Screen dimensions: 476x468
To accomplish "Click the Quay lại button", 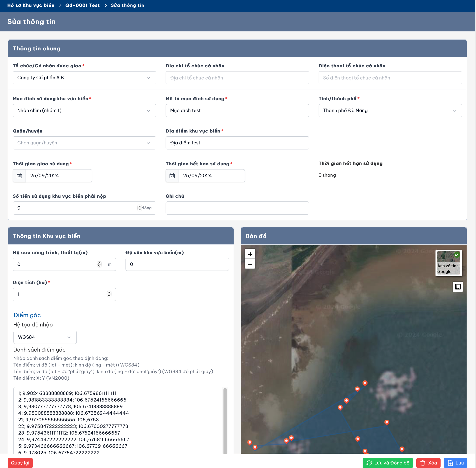I will click(x=20, y=462).
